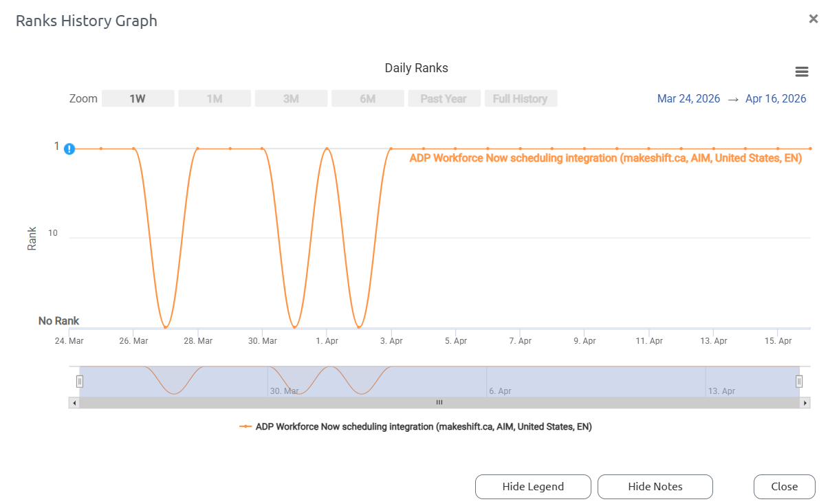Edit the Mar 24, 2026 start date
The image size is (830, 504).
(x=688, y=98)
